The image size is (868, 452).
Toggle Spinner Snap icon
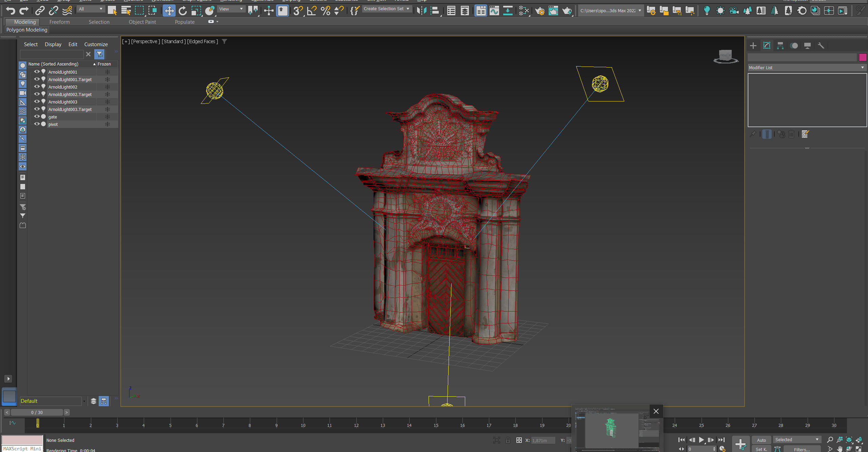(339, 11)
